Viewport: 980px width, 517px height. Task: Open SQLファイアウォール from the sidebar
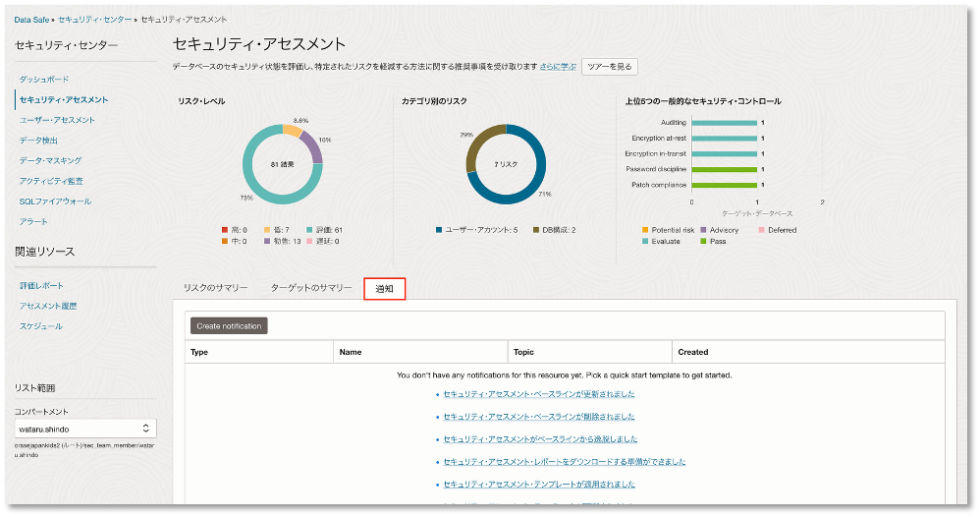[x=55, y=201]
